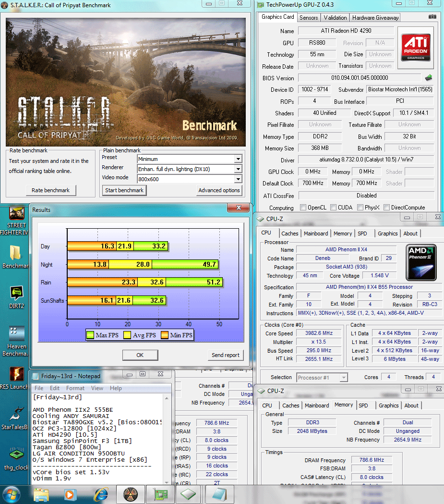Click Rate benchmark button
Image resolution: width=444 pixels, height=504 pixels.
[51, 190]
